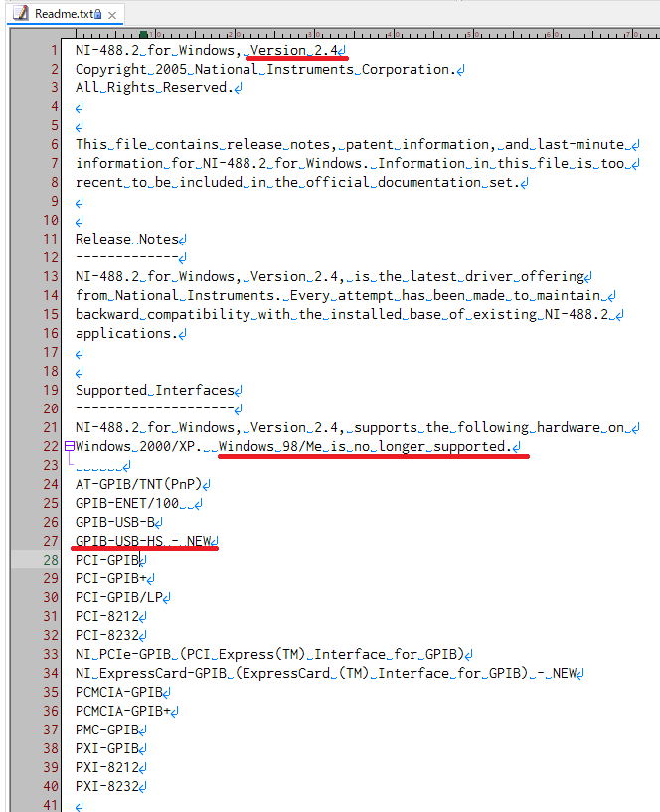Click the lock icon beside Readme.txt
Viewport: 660px width, 812px height.
[x=98, y=15]
